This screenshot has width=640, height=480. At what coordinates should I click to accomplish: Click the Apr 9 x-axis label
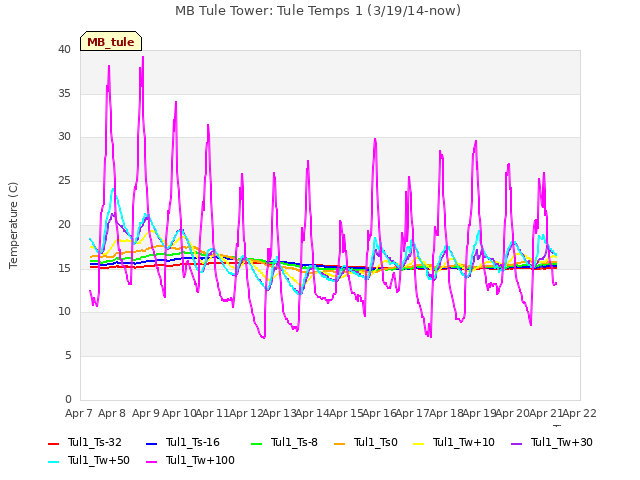(145, 413)
